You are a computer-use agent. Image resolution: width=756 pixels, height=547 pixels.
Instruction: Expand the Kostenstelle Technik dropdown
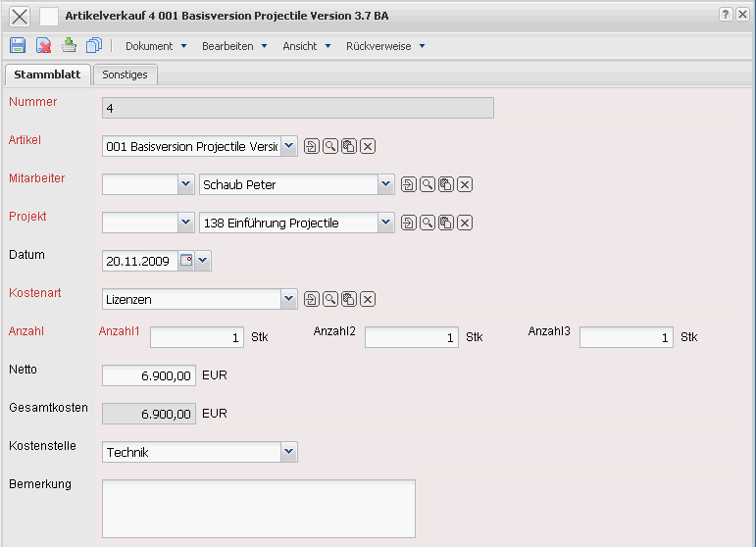coord(289,452)
